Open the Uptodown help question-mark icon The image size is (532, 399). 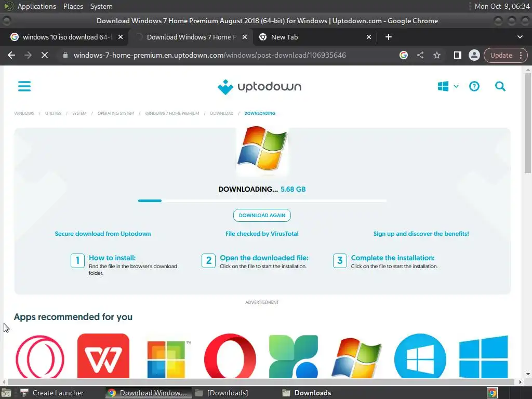(474, 87)
